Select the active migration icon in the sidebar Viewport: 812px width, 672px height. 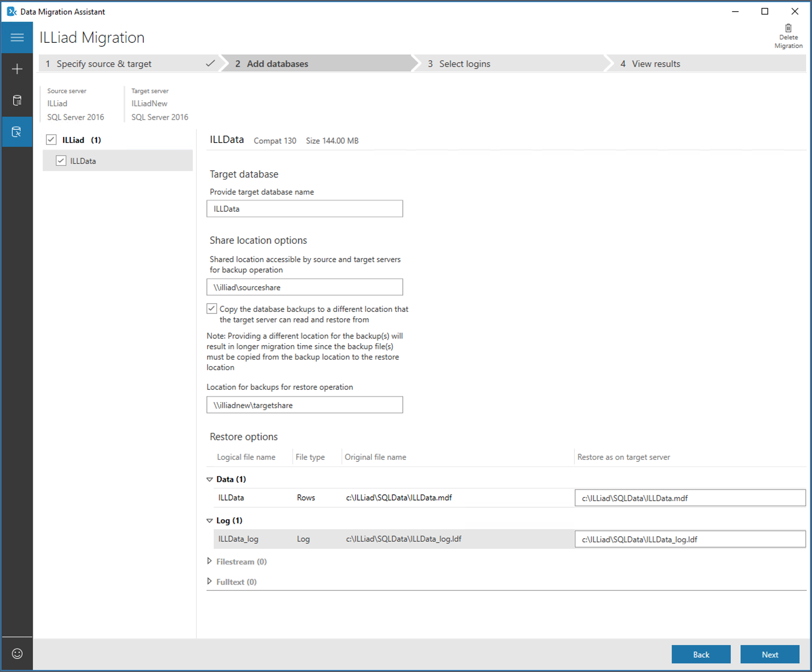click(x=17, y=132)
